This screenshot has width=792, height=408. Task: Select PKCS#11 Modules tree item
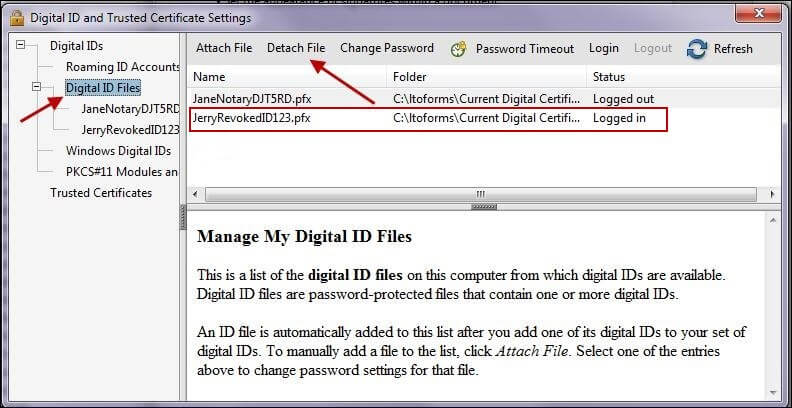121,172
